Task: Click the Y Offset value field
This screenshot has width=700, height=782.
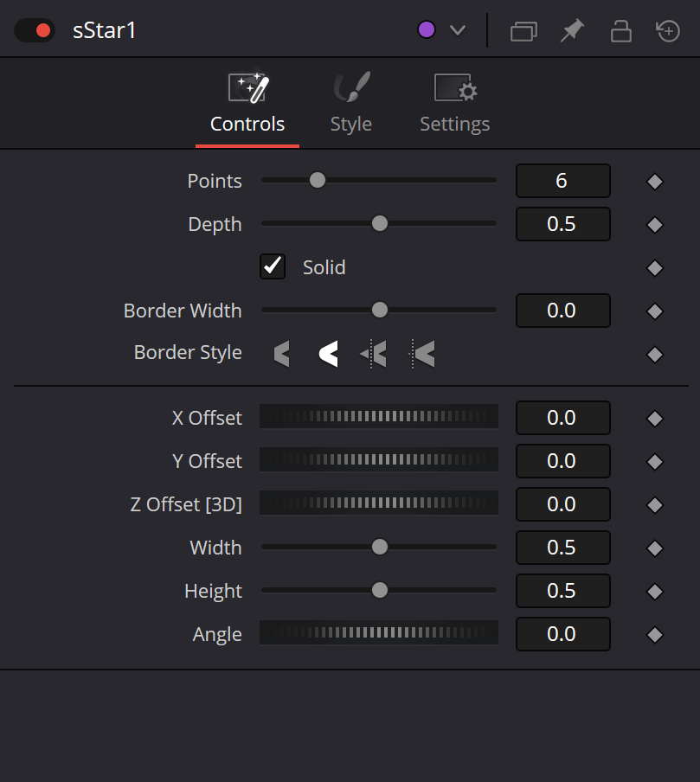Action: (562, 461)
